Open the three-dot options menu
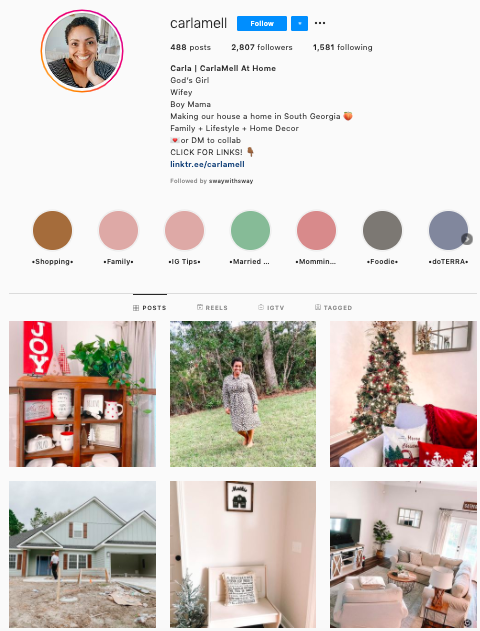 (320, 23)
